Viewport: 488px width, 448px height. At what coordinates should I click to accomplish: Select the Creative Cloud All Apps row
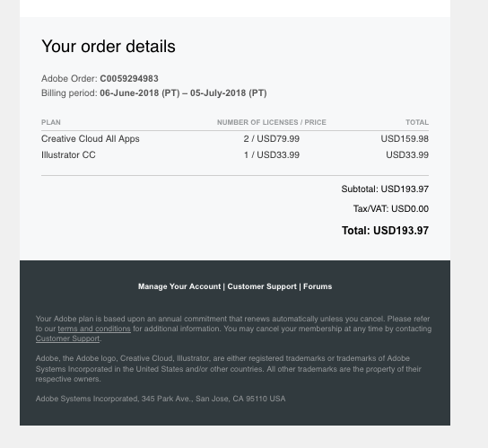(235, 139)
